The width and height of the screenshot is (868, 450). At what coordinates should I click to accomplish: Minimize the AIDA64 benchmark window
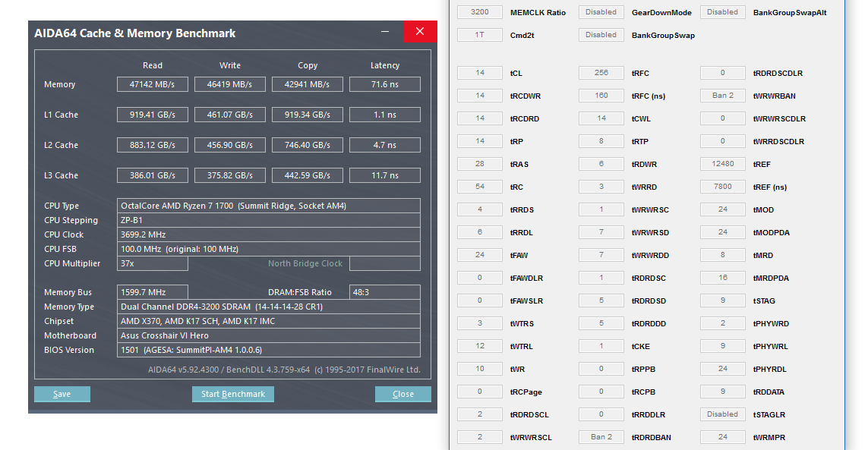385,32
